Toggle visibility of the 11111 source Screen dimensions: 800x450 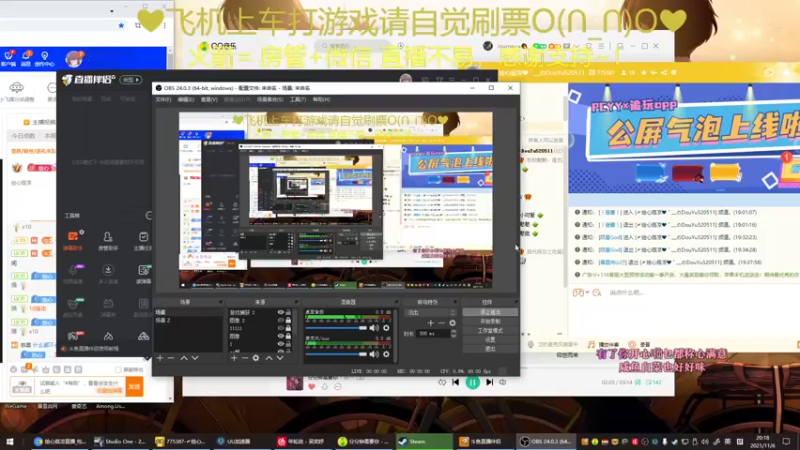281,329
